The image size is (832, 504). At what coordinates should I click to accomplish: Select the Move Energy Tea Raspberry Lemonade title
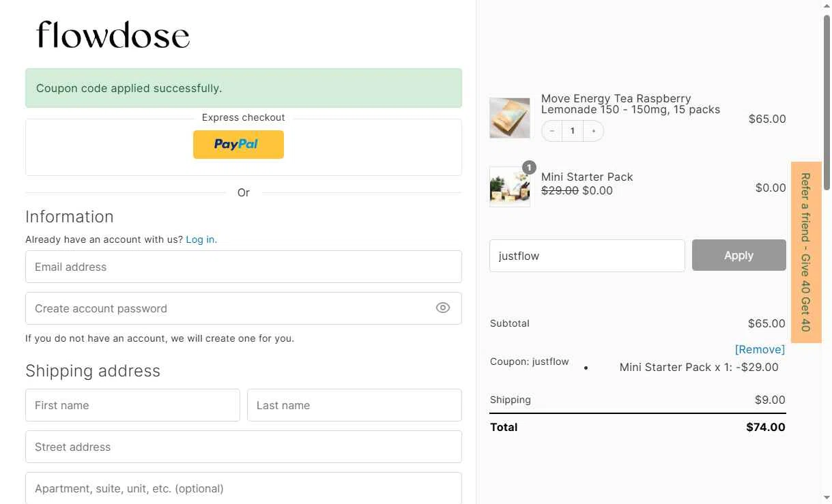point(631,104)
